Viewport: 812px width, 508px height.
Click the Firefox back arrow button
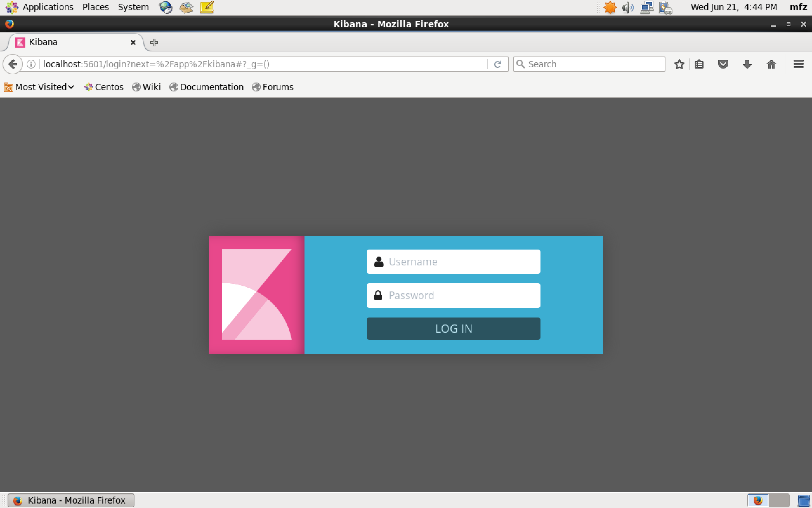[x=13, y=64]
